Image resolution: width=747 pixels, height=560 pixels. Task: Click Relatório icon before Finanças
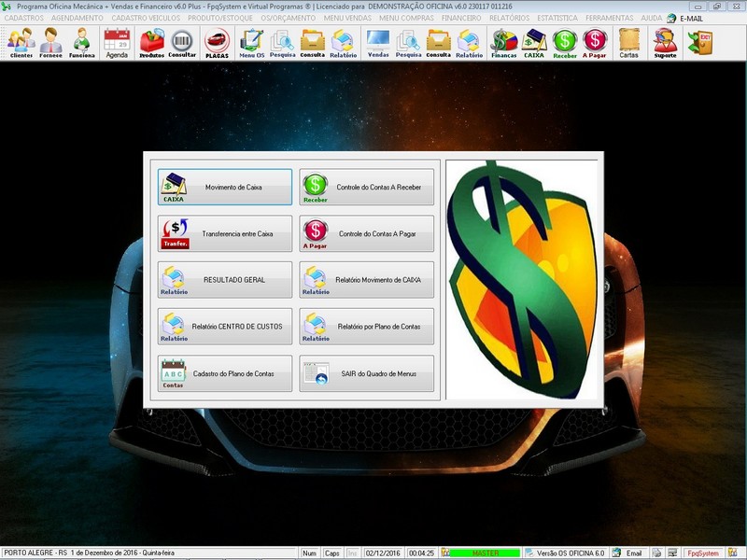(x=470, y=43)
